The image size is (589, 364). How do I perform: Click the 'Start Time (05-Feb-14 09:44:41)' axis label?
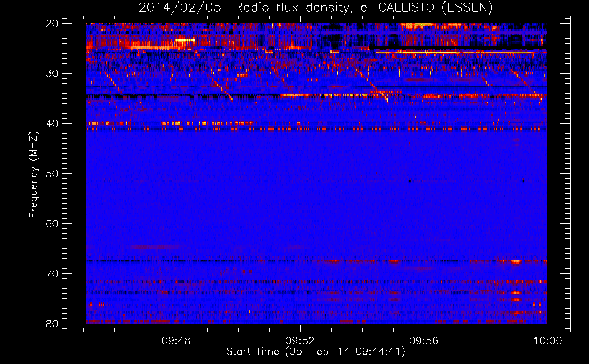[316, 352]
